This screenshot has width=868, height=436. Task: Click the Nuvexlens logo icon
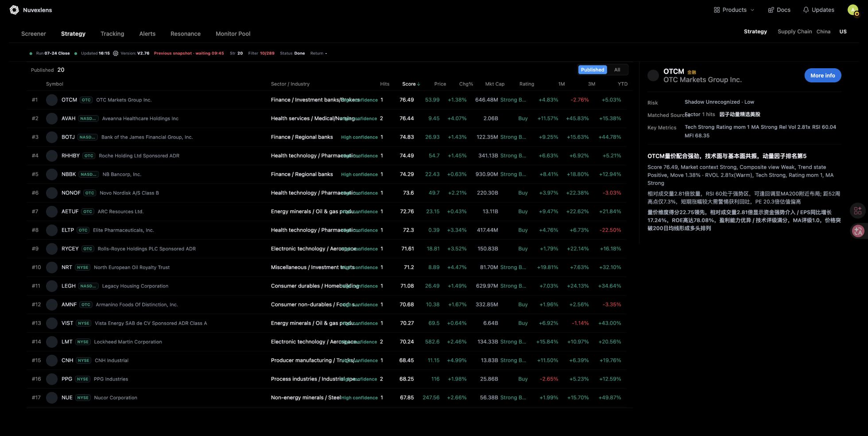(14, 10)
